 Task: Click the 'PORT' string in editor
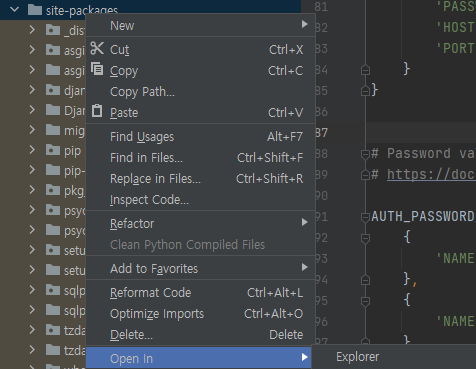tap(456, 48)
